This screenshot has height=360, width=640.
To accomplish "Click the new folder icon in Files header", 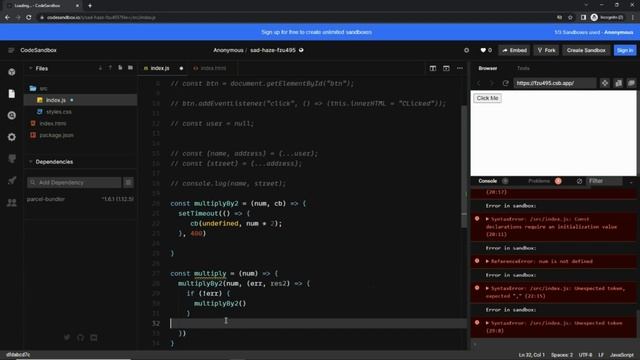I will (x=130, y=68).
